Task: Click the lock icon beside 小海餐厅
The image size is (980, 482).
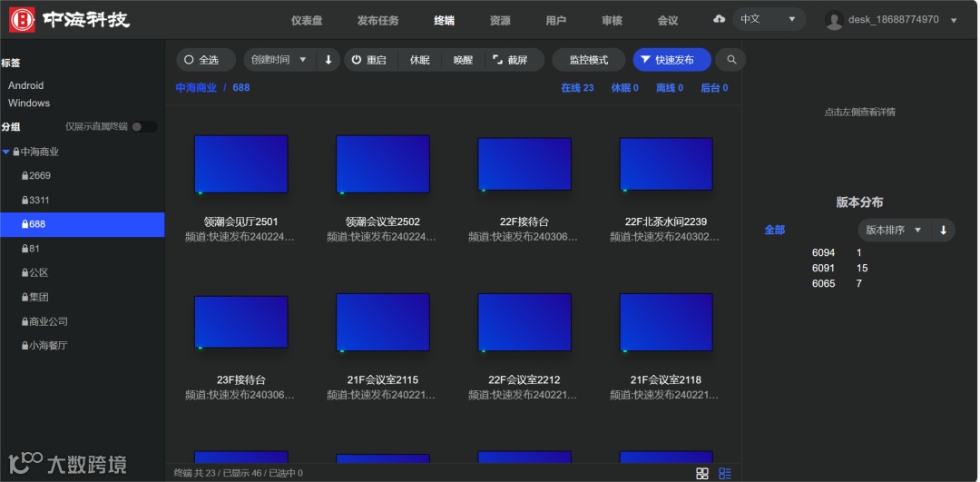Action: (24, 346)
